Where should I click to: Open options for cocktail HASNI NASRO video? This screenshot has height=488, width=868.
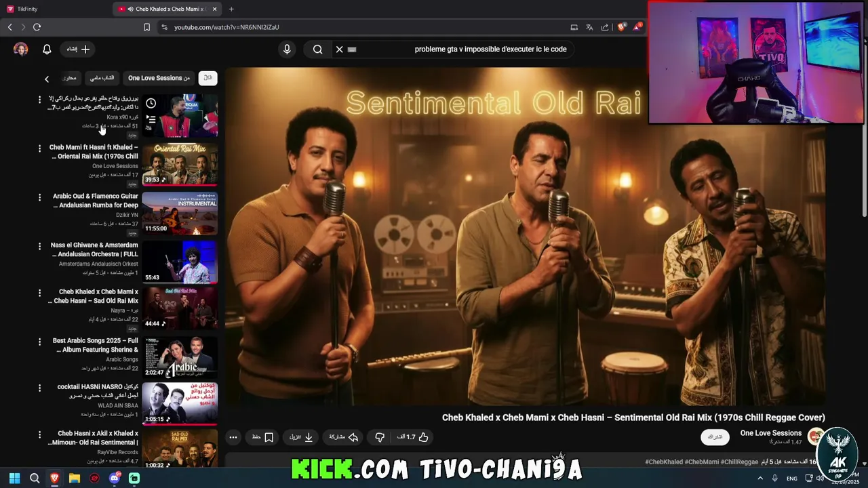(x=39, y=387)
